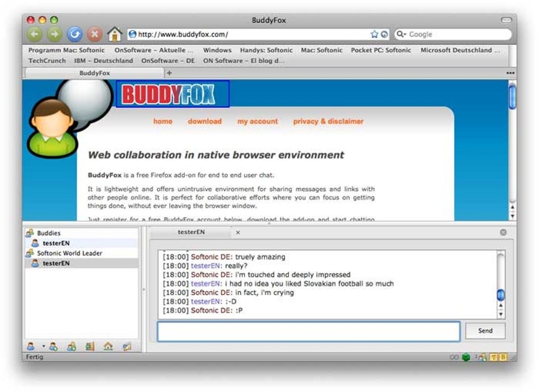Collapse the Softonic World Leader group
This screenshot has height=392, width=539.
point(30,253)
